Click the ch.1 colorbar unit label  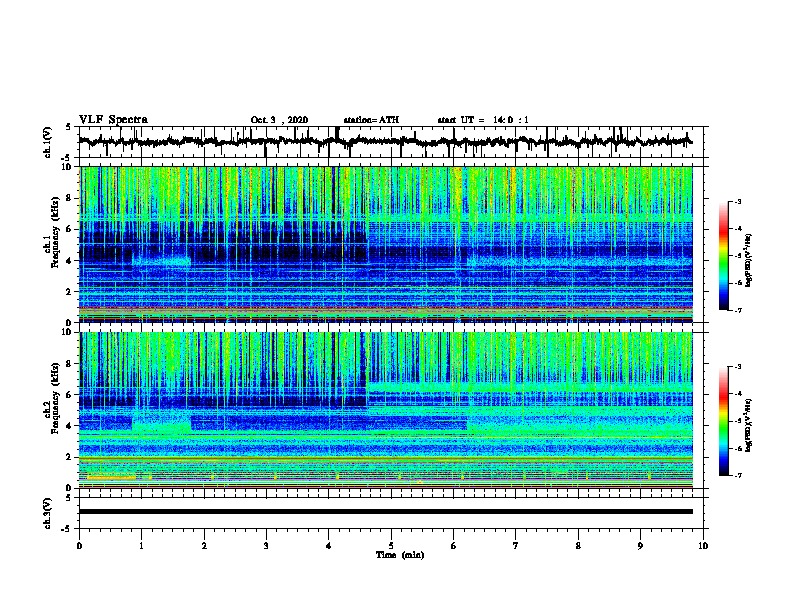point(748,260)
